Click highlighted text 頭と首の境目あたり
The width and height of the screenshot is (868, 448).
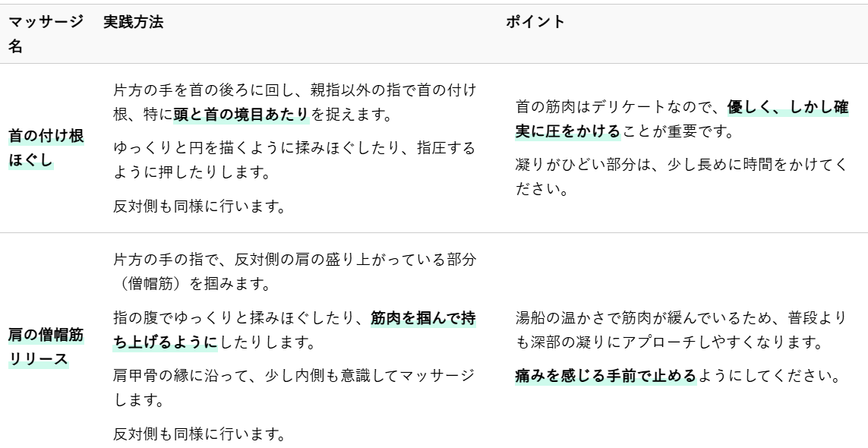click(x=241, y=115)
